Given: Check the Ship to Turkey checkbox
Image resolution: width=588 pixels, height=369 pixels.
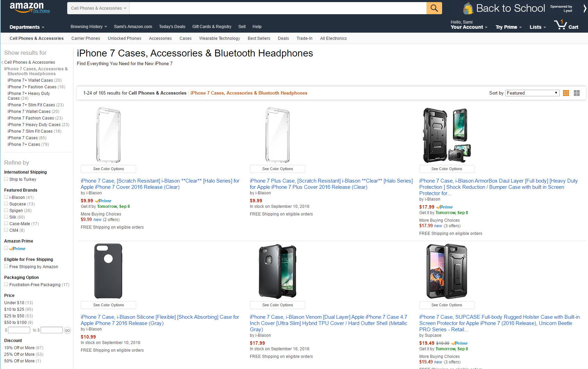Looking at the screenshot, I should click(x=6, y=179).
